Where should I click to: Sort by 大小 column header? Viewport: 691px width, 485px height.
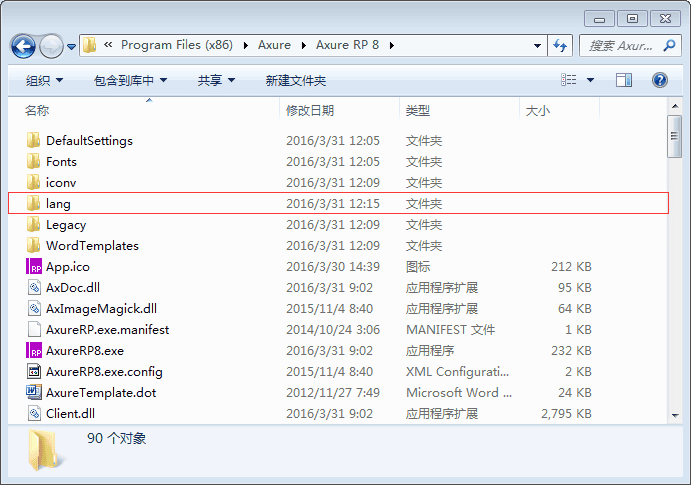click(x=538, y=111)
